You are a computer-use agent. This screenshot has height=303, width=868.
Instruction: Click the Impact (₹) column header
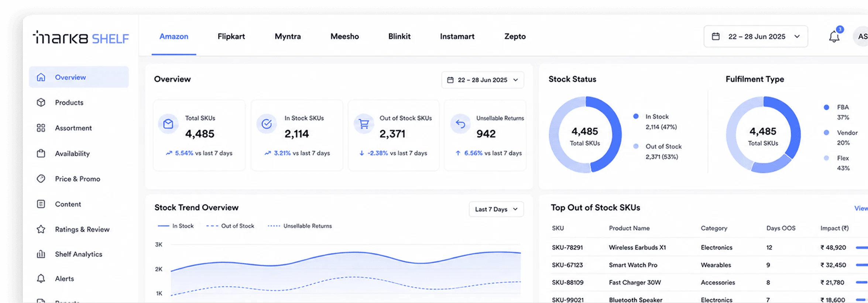tap(834, 228)
